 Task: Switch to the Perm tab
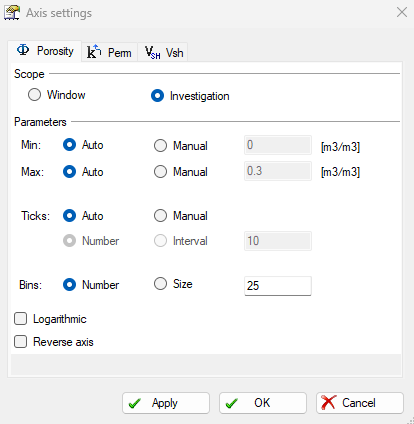[109, 52]
